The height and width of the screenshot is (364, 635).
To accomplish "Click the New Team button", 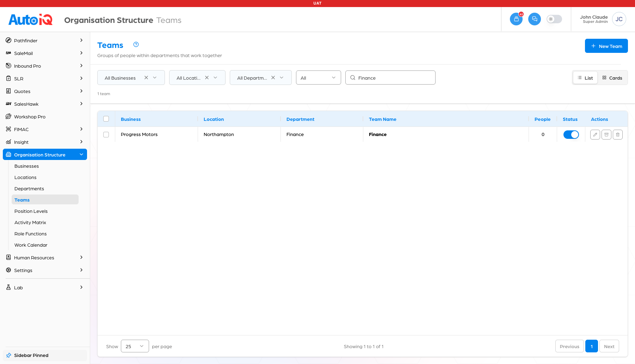I will [x=606, y=46].
